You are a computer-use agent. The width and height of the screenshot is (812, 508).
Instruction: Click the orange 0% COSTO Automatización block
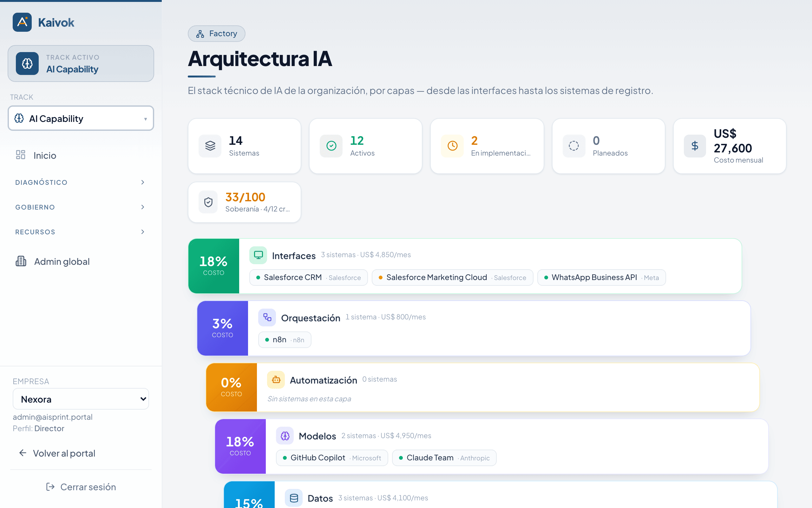tap(232, 387)
